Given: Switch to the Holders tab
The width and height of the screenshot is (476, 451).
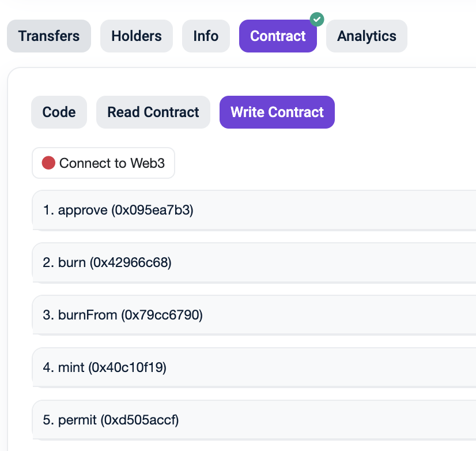Looking at the screenshot, I should (x=137, y=36).
